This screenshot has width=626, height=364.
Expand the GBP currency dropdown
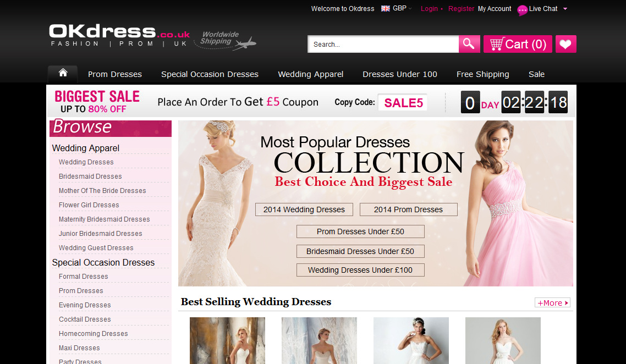point(410,8)
